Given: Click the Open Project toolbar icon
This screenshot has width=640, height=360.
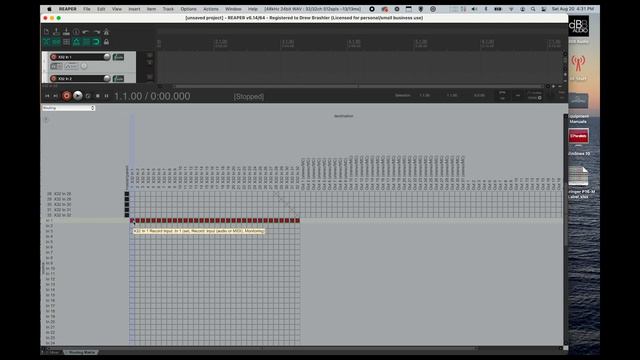Looking at the screenshot, I should point(56,32).
